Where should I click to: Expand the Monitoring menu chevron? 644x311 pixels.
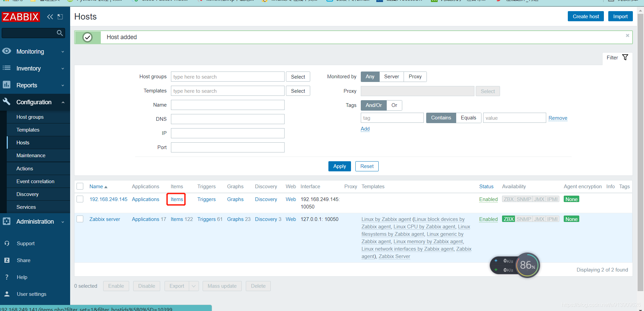63,52
